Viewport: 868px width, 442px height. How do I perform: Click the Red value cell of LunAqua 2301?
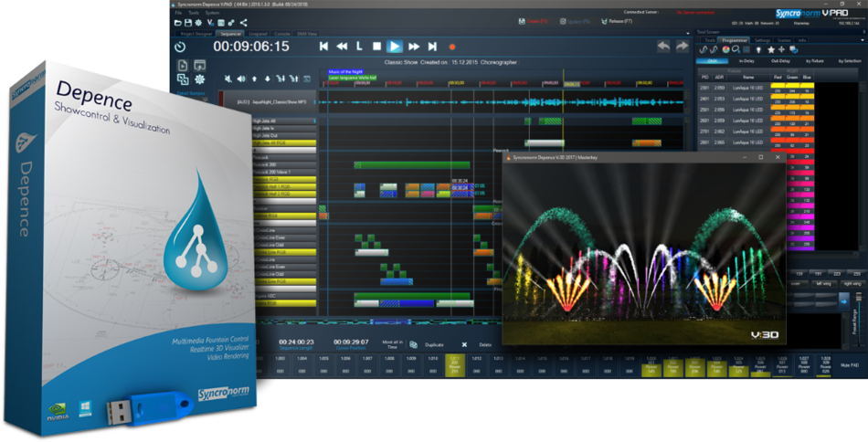point(779,87)
